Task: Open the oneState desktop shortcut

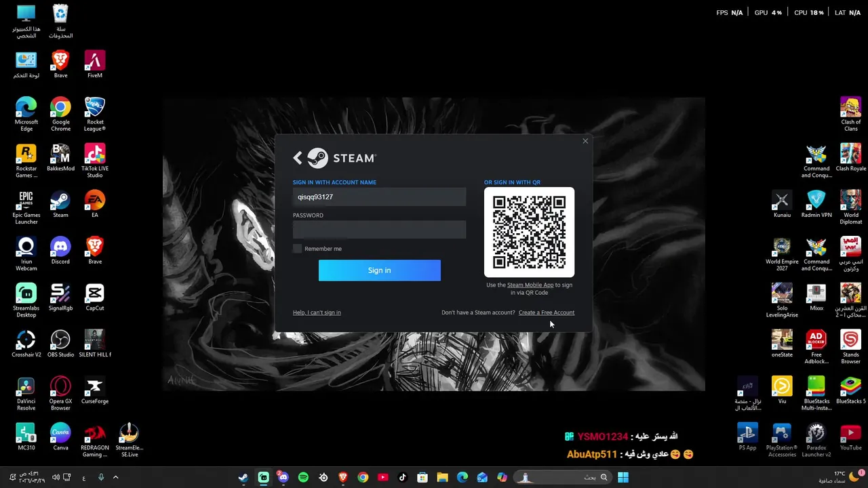Action: coord(782,344)
